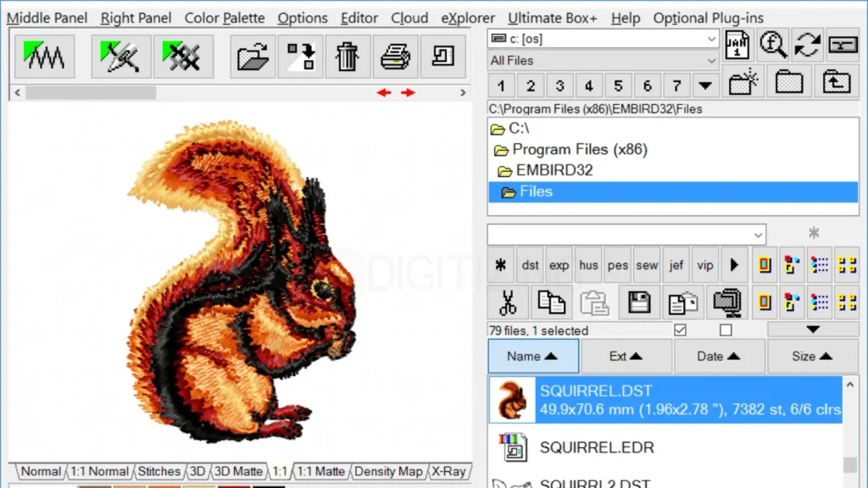Click the refresh arrows icon
Image resolution: width=868 pixels, height=488 pixels.
(807, 45)
